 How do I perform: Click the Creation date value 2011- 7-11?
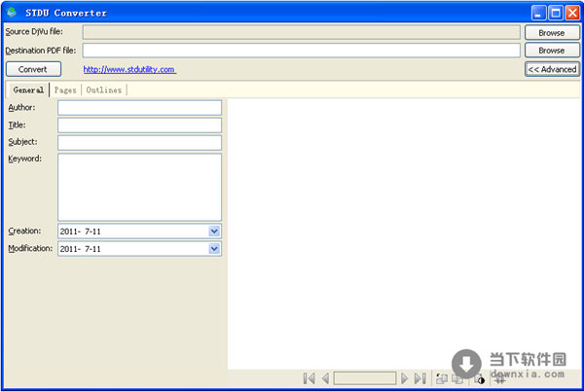pyautogui.click(x=81, y=232)
